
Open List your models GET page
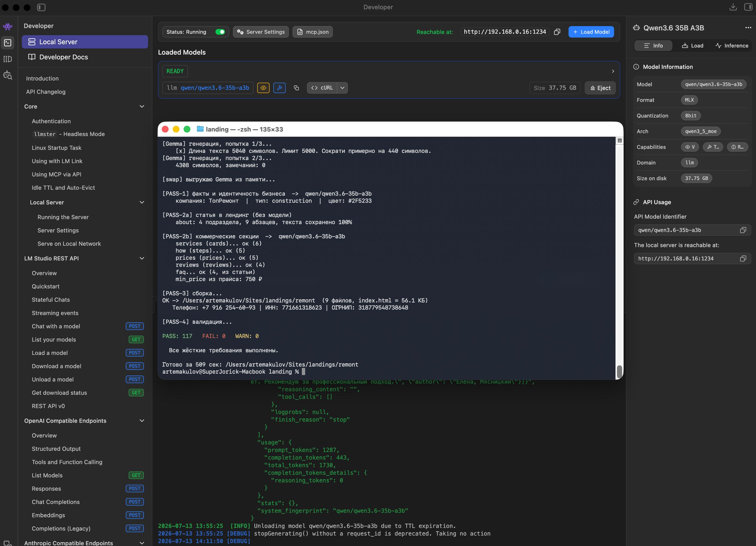(x=88, y=339)
